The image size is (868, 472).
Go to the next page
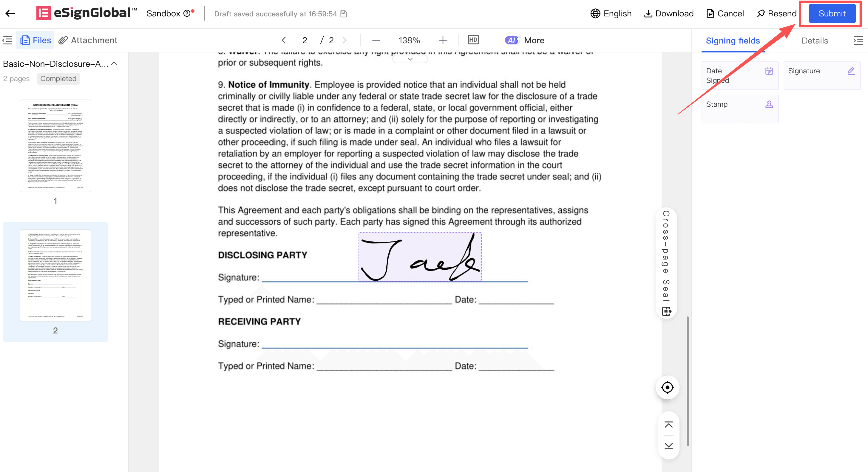(345, 41)
